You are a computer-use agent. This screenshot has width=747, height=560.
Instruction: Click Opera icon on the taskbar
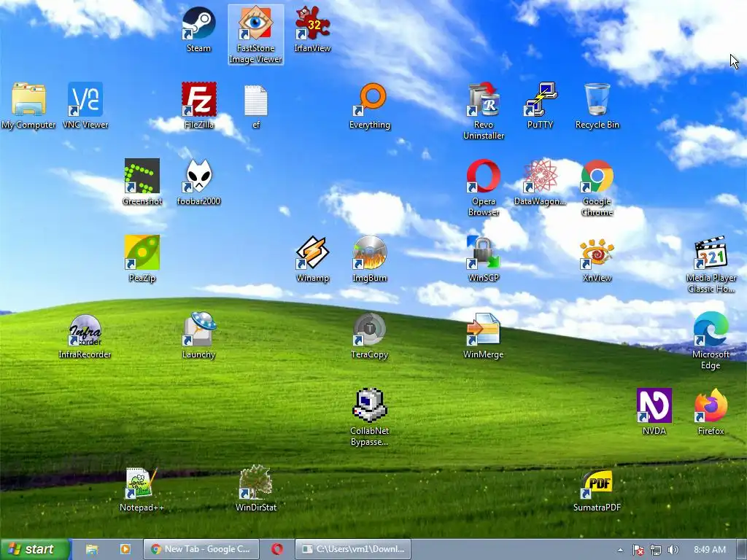276,550
